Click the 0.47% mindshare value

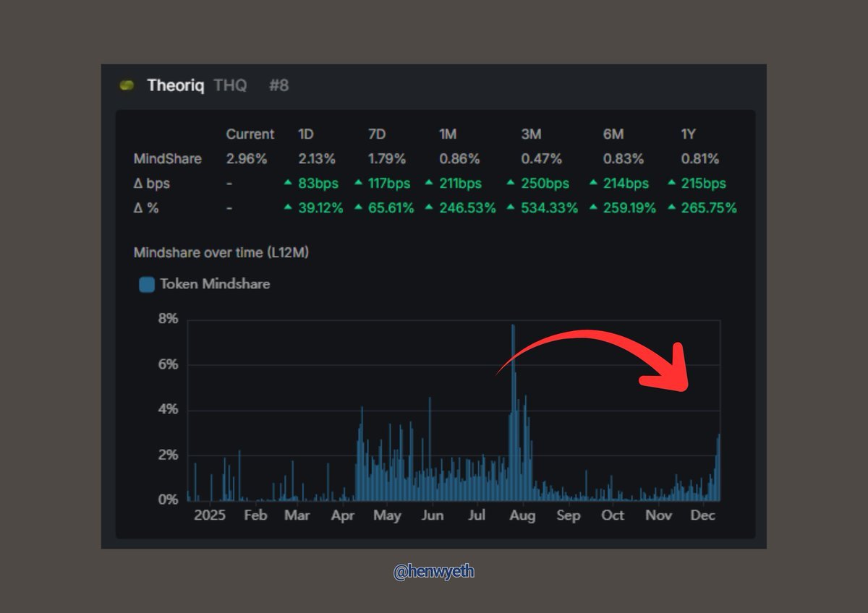pyautogui.click(x=540, y=158)
